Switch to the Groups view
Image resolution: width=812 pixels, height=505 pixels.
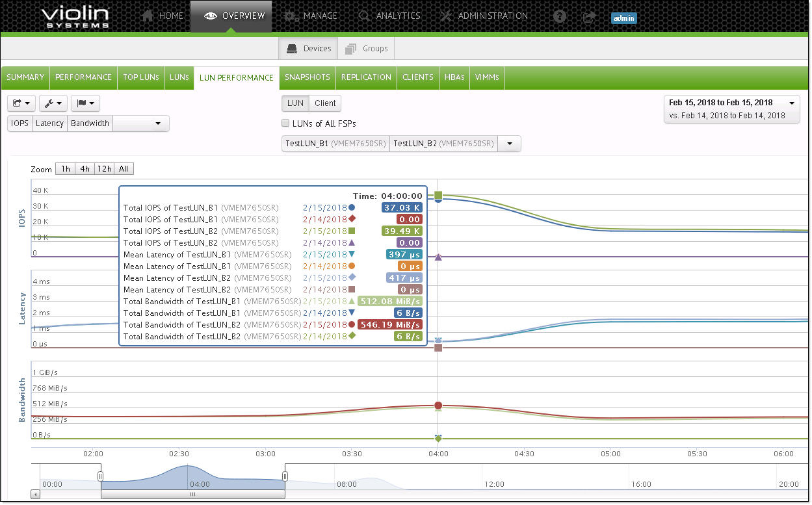pyautogui.click(x=366, y=48)
